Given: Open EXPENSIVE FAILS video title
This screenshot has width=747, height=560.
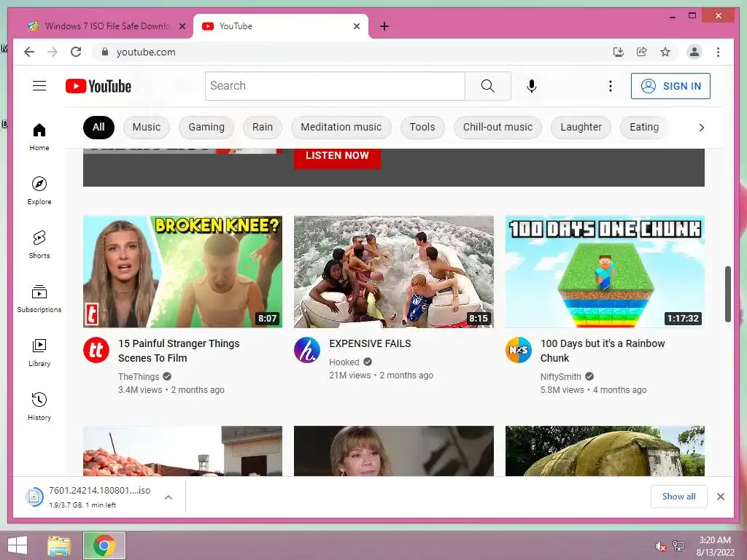Looking at the screenshot, I should click(370, 343).
